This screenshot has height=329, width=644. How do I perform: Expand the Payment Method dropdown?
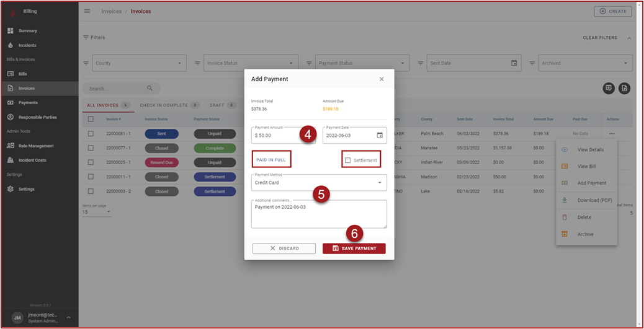(379, 183)
